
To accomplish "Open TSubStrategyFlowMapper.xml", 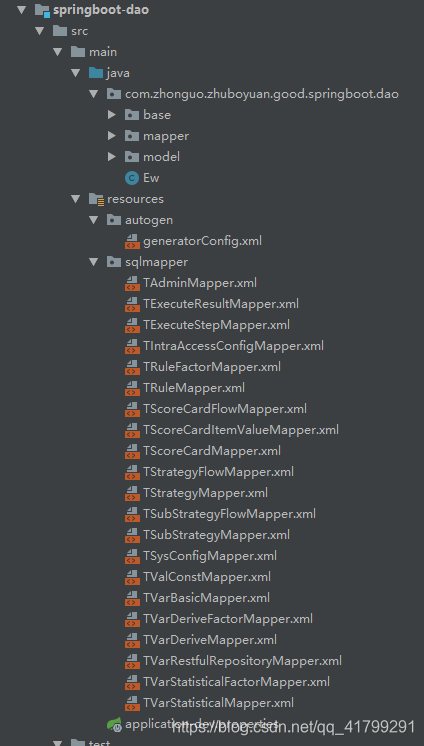I will coord(229,514).
